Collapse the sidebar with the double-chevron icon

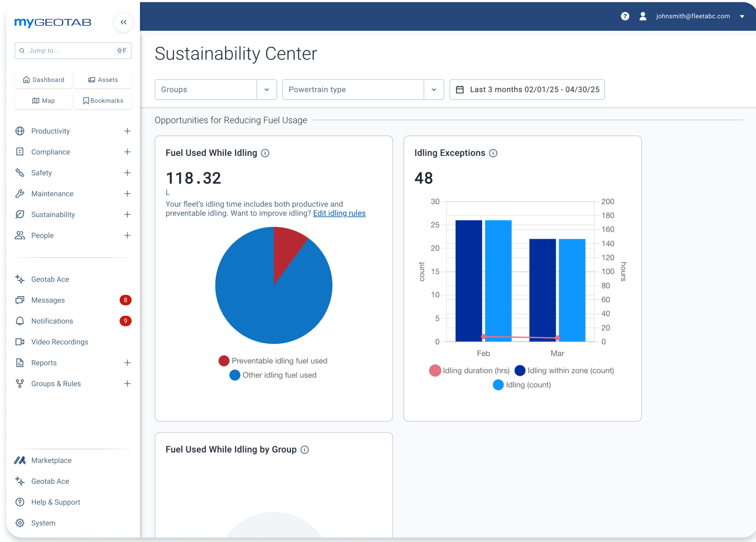123,22
